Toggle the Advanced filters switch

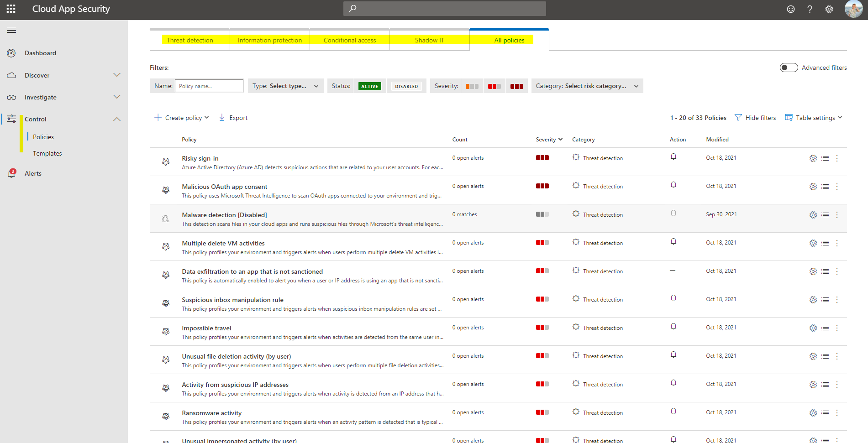(789, 68)
